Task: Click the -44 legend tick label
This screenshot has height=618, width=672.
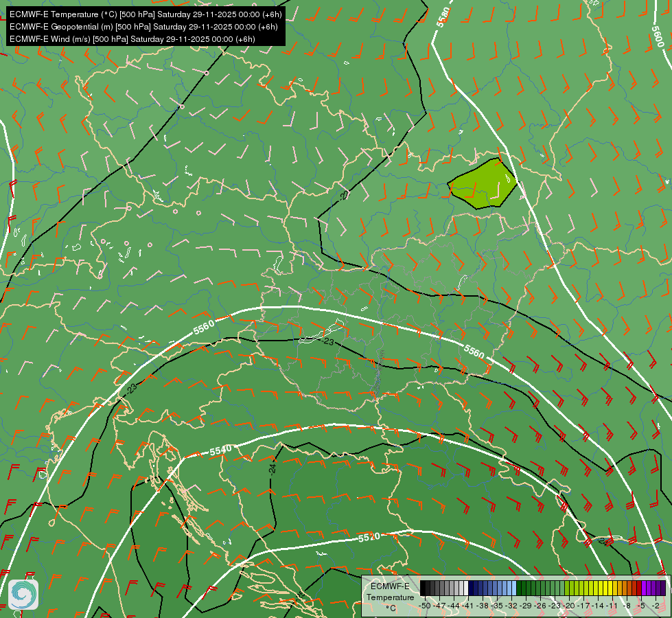Action: point(454,606)
